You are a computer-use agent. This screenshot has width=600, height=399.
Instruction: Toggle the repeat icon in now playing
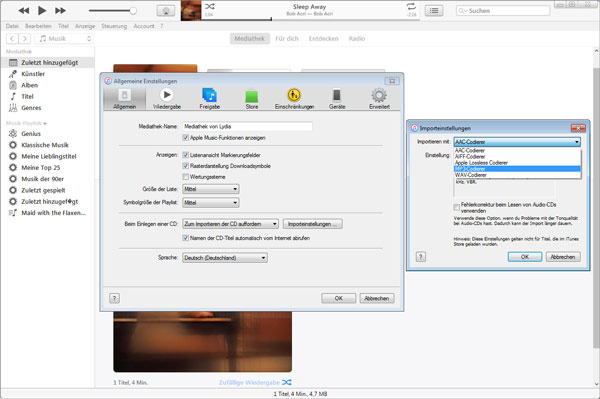(411, 6)
